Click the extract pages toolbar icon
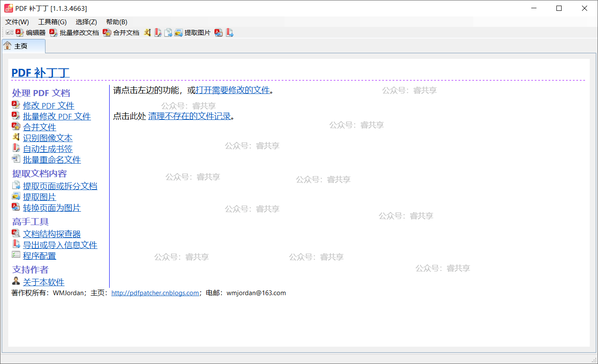This screenshot has width=598, height=364. (168, 32)
